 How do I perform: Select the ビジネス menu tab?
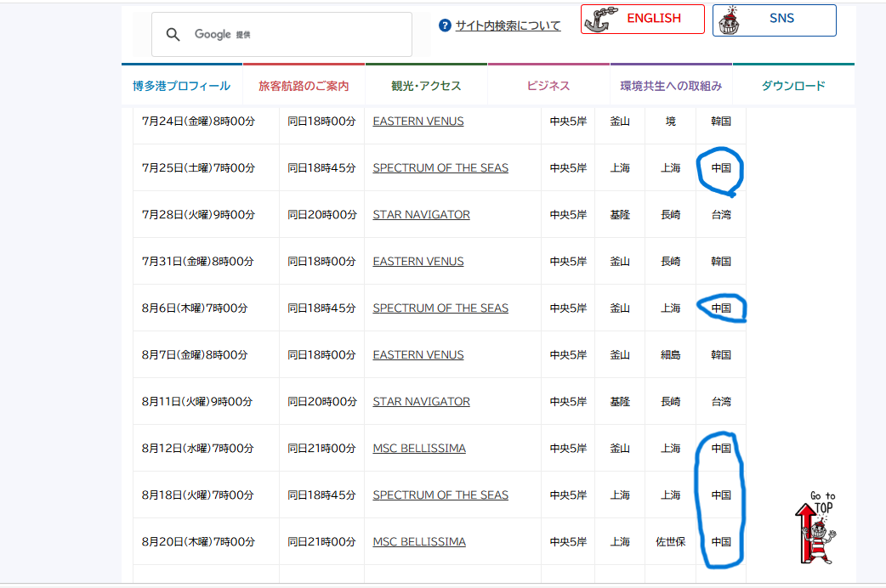[x=548, y=85]
